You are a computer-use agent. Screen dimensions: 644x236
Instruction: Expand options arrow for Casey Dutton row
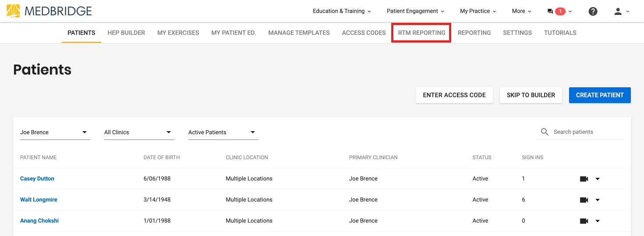coord(598,179)
